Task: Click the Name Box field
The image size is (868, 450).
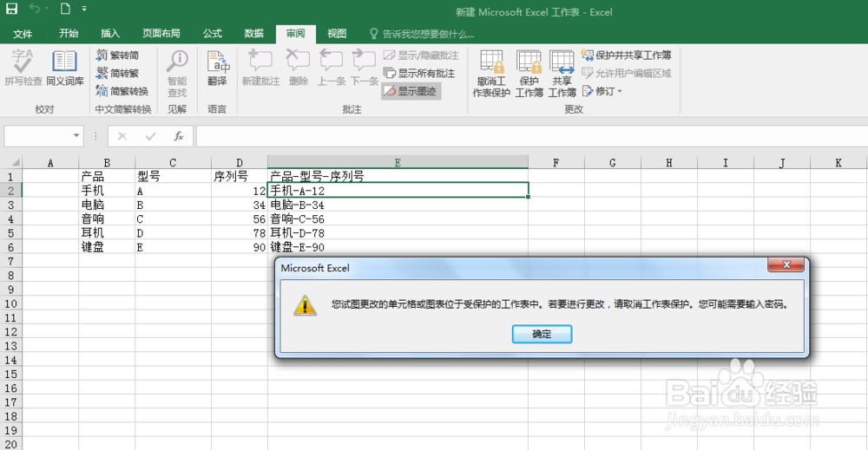Action: click(37, 136)
